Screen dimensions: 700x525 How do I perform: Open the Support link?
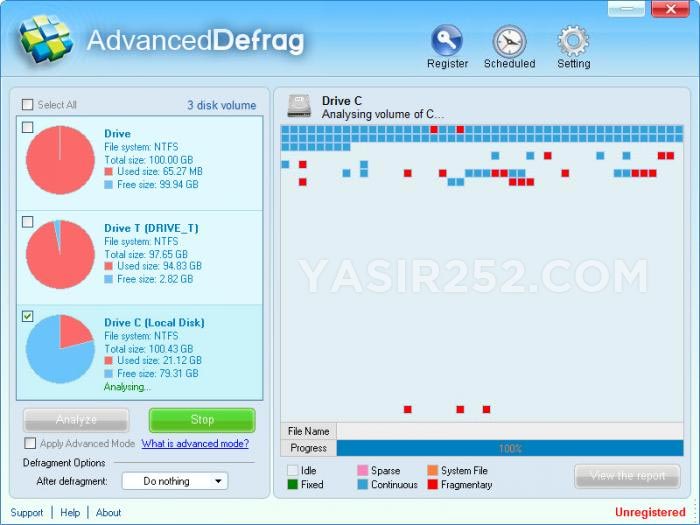[x=27, y=512]
